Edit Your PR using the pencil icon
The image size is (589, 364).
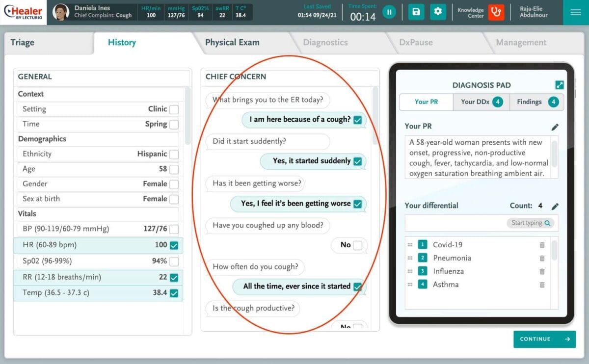point(555,127)
